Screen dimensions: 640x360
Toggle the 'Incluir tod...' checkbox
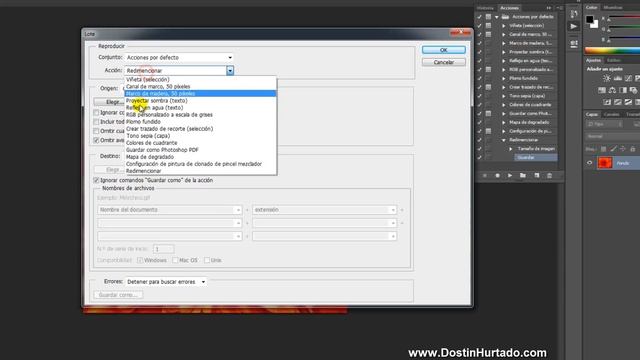[x=96, y=122]
